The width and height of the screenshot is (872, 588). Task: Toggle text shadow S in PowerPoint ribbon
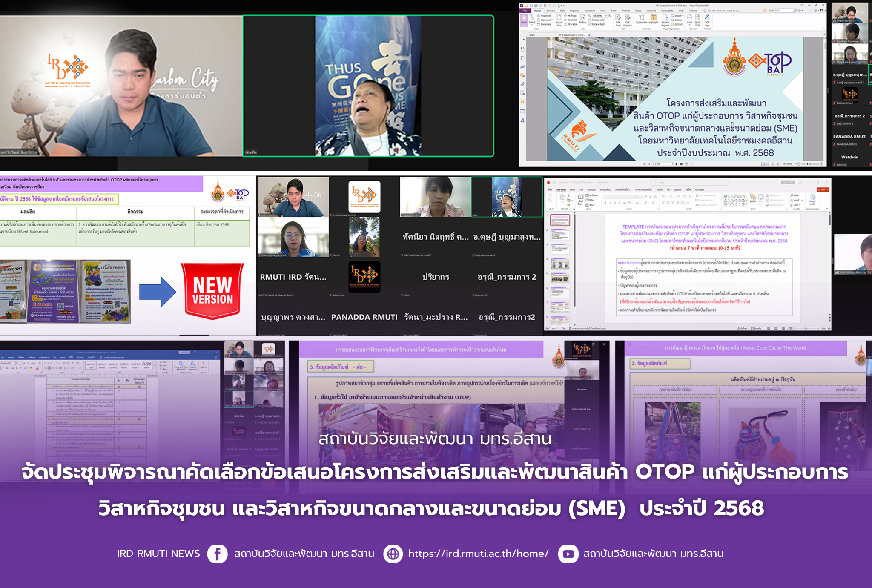point(620,203)
